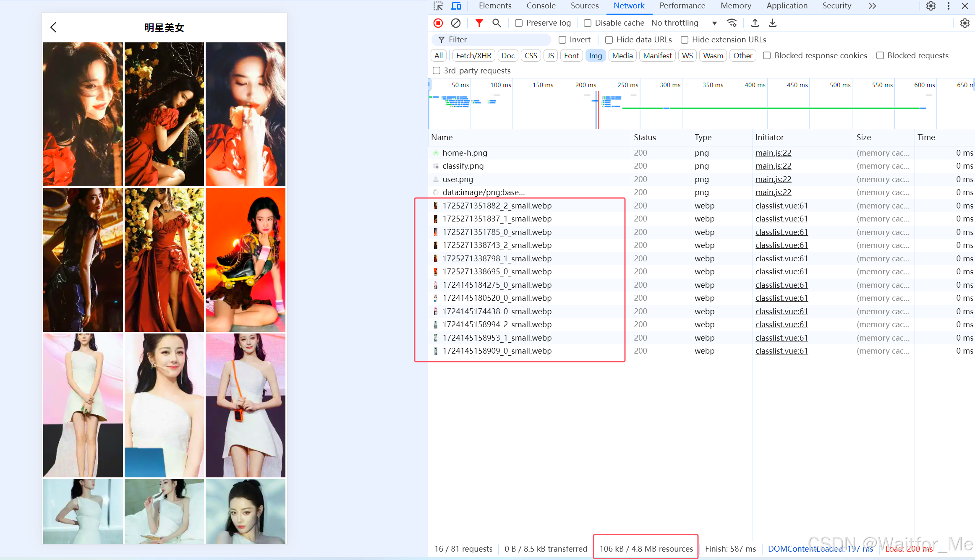The height and width of the screenshot is (560, 975).
Task: Select request 1724145158909_0_small.webp
Action: tap(497, 351)
